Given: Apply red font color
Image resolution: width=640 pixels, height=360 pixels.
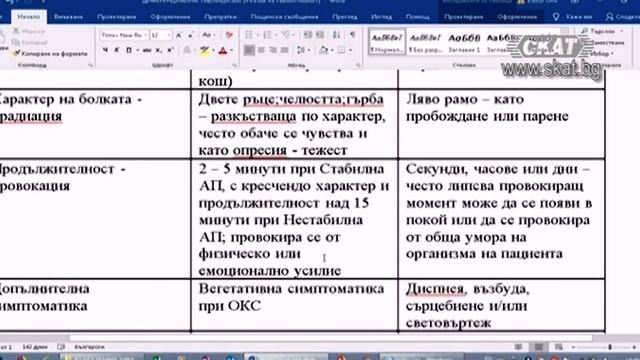Looking at the screenshot, I should tap(223, 50).
